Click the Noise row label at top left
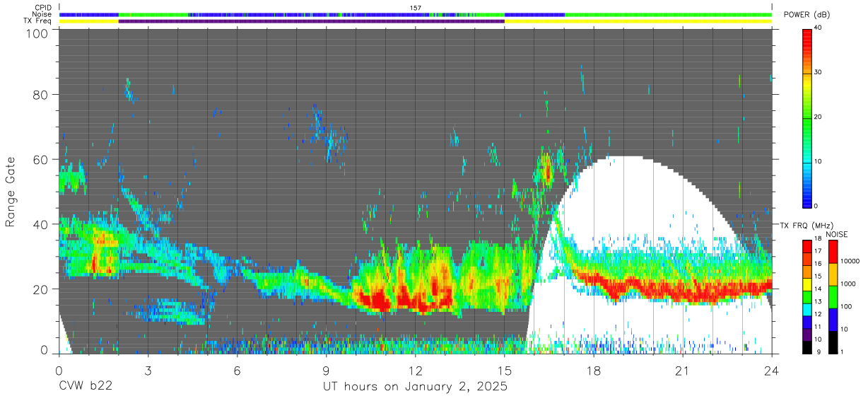The width and height of the screenshot is (868, 401). [41, 14]
